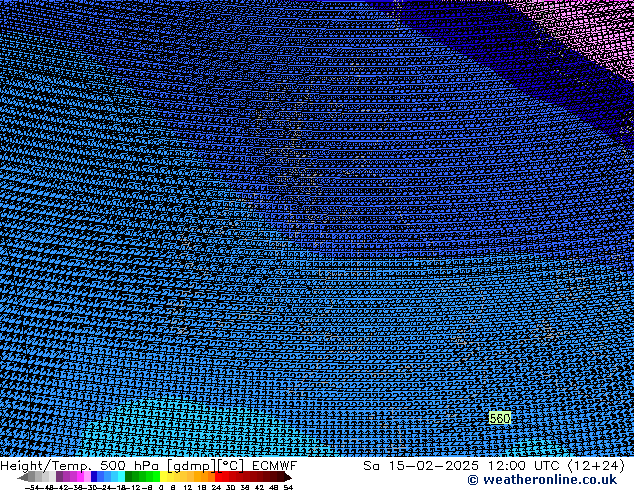Click the [°C] unit label
Screen dimensions: 634x490
(230, 466)
